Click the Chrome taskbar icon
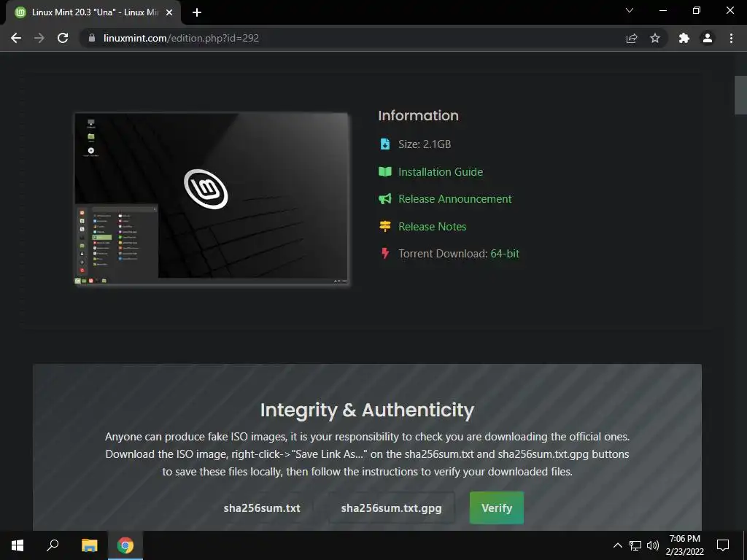The height and width of the screenshot is (560, 747). click(x=125, y=545)
